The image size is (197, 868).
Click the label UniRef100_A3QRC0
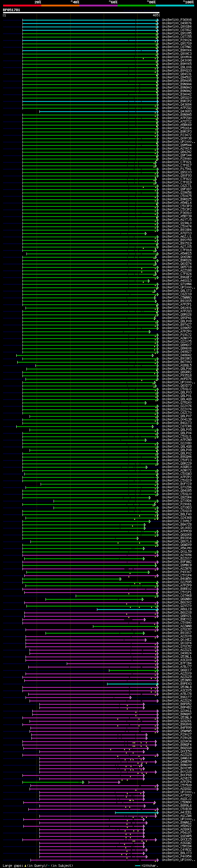click(177, 467)
